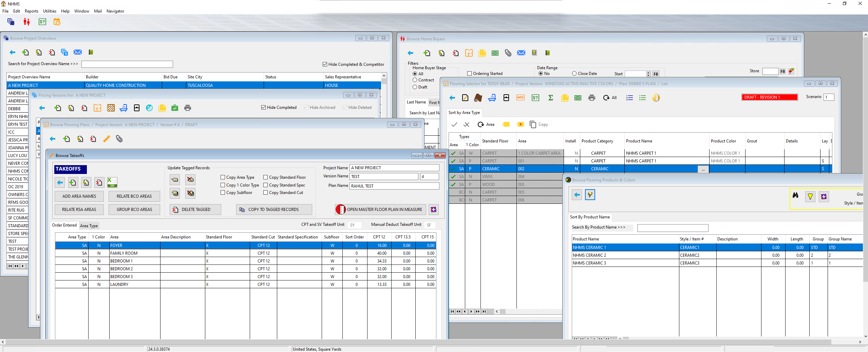Open ceramic row details via the ellipsis button
868x352 pixels.
[x=703, y=169]
